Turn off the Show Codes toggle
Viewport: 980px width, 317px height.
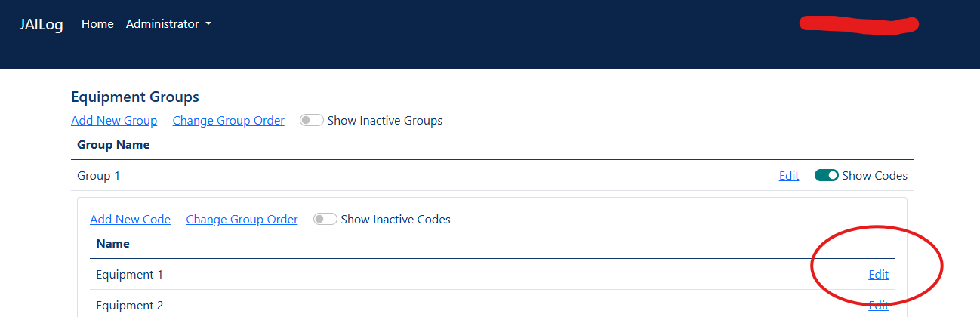coord(827,176)
